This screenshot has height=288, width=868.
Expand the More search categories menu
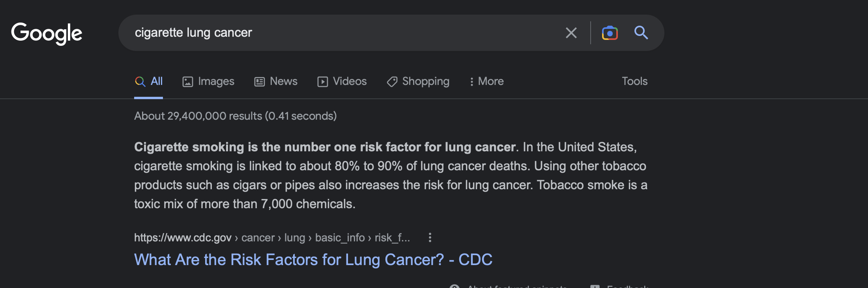(x=486, y=81)
